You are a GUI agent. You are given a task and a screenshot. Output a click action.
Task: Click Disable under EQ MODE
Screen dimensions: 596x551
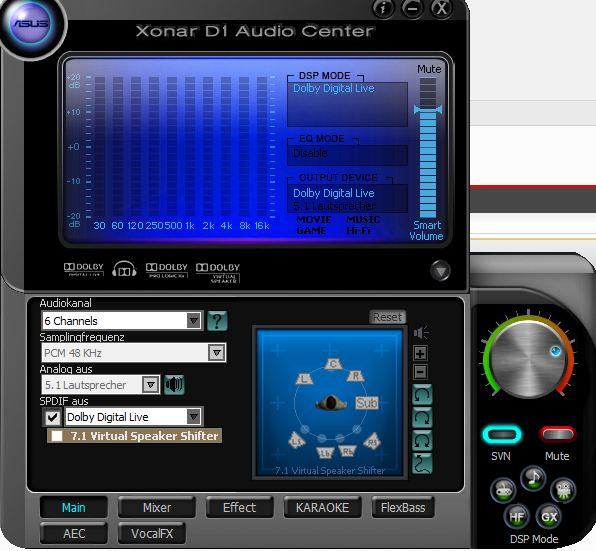click(x=310, y=153)
